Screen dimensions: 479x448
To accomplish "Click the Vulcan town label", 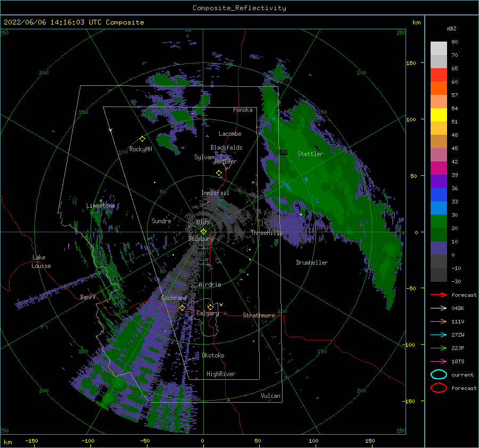I will click(x=270, y=396).
